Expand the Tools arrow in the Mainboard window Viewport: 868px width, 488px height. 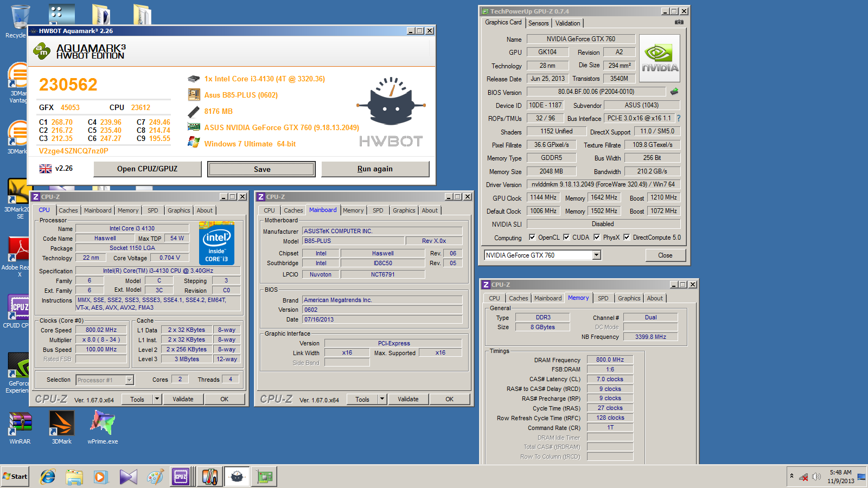[x=382, y=399]
